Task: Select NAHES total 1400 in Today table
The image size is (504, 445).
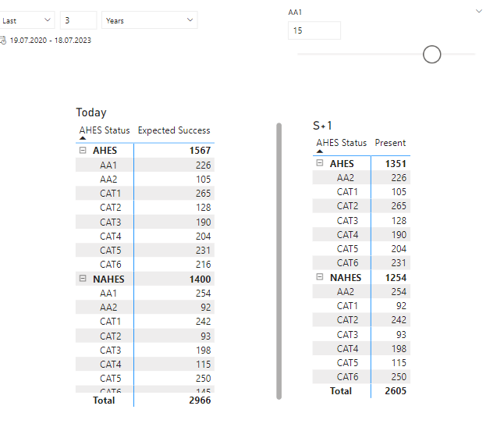Action: tap(200, 279)
